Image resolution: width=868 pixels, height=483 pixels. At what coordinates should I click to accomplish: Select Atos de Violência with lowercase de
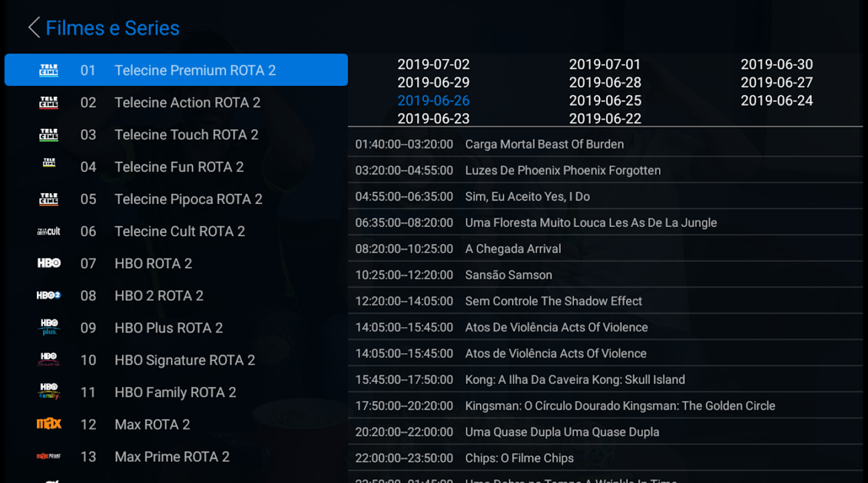pos(605,353)
